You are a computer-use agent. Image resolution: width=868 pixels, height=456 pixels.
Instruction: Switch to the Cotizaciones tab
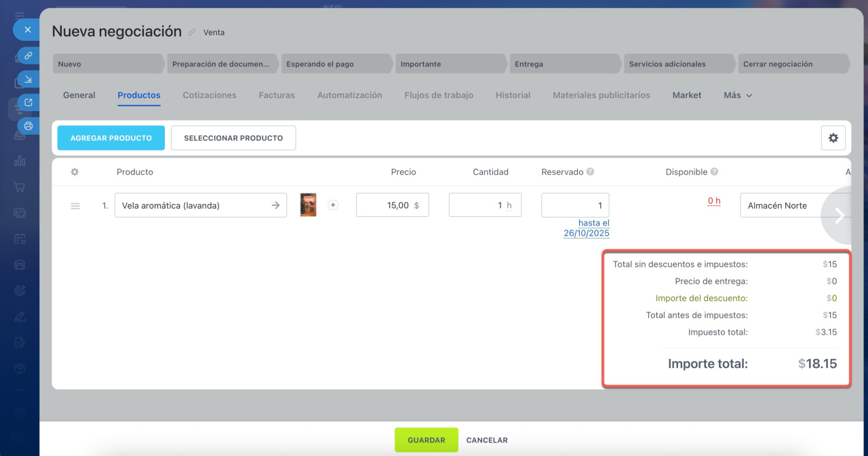click(210, 96)
